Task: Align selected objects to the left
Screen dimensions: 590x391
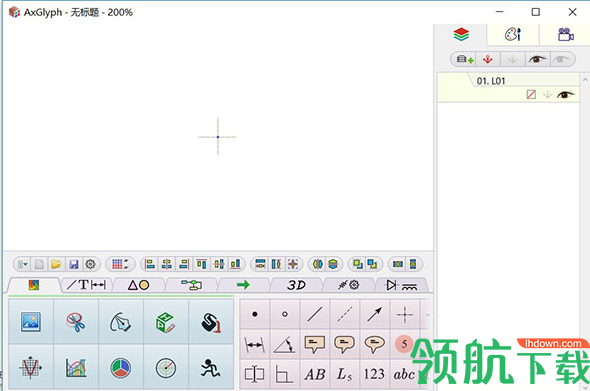Action: click(x=150, y=264)
